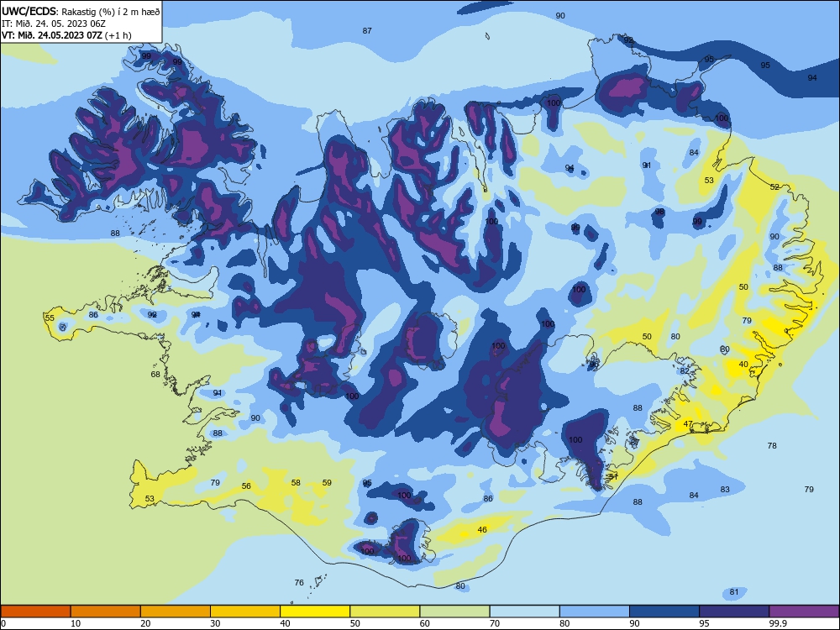Choose the 30–40 golden legend swatch
840x630 pixels.
(x=245, y=612)
